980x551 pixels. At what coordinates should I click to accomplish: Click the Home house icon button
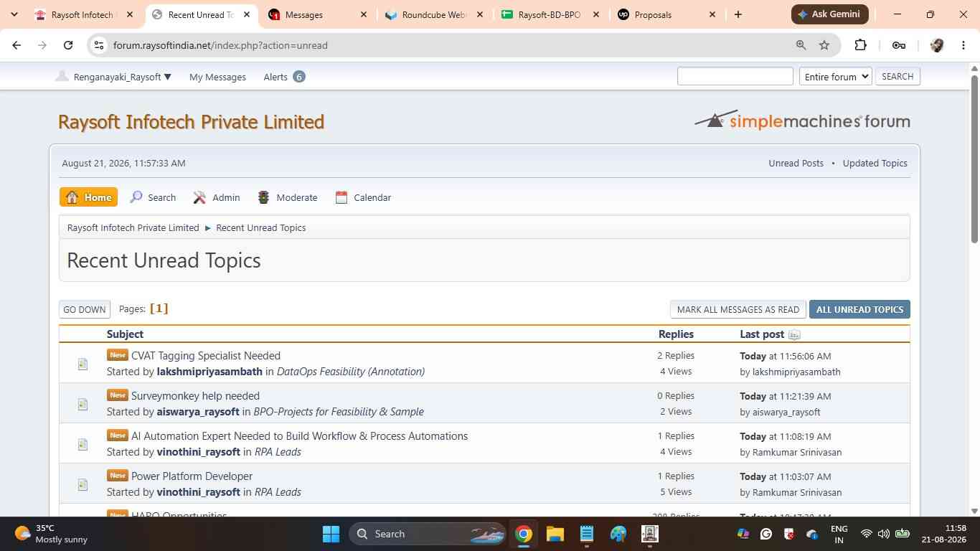pos(89,197)
